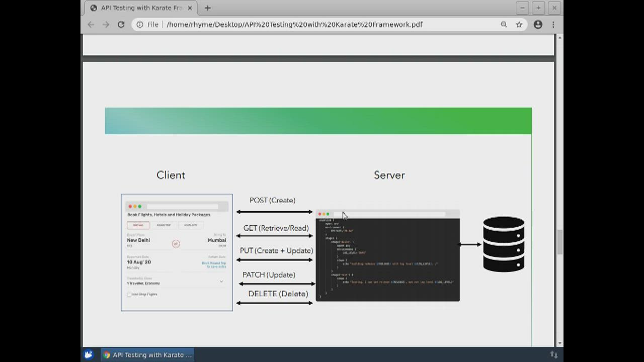Click the scrollbar down arrow
Image resolution: width=644 pixels, height=362 pixels.
(560, 343)
